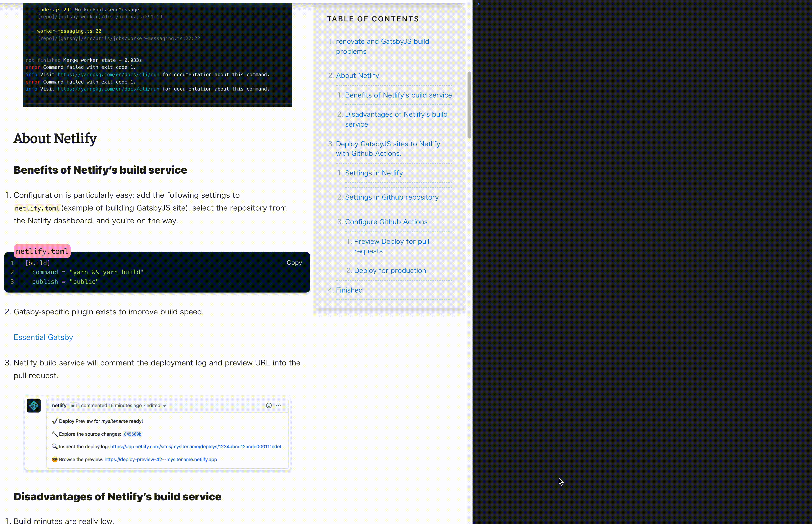Click the page vertical scrollbar thumb
The width and height of the screenshot is (812, 524).
click(469, 105)
